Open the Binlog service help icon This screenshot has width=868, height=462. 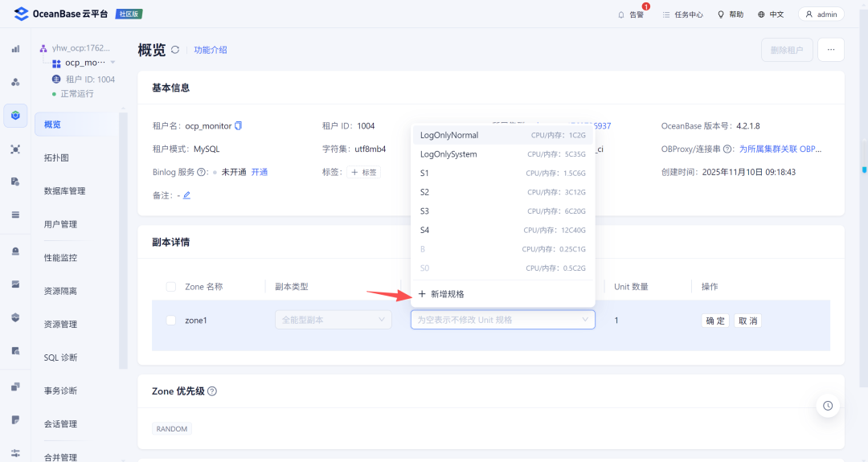[x=202, y=172]
